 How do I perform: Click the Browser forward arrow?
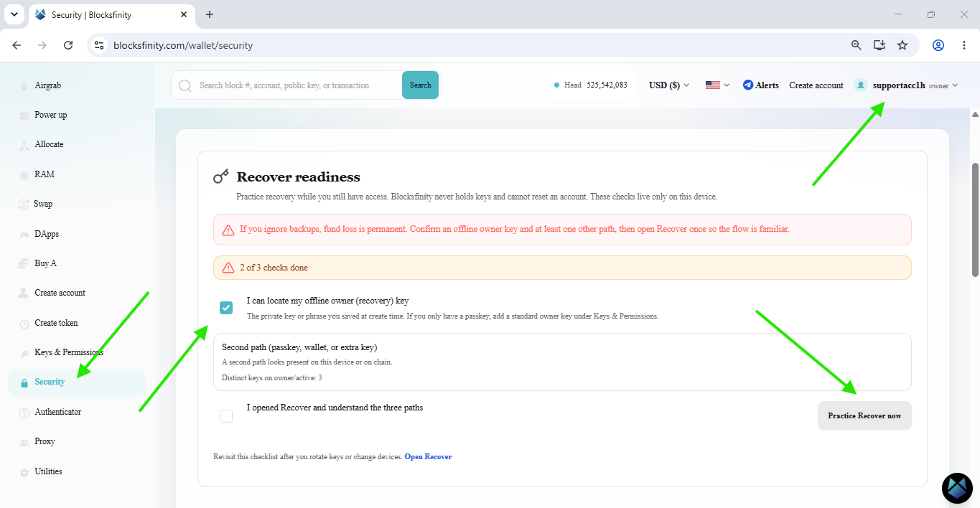click(42, 45)
